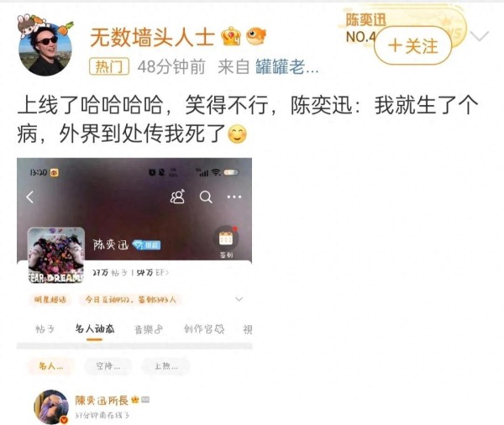
Task: Expand the 今日互动 stats chevron
Action: click(x=239, y=299)
